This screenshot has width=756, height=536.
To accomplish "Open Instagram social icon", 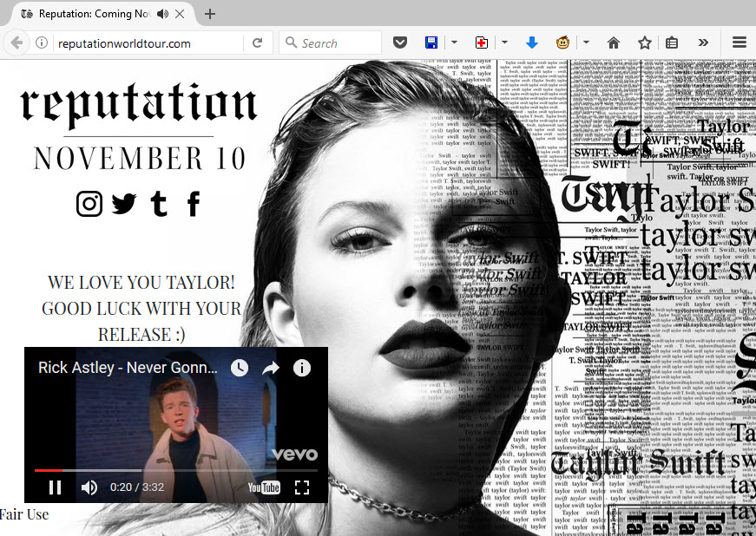I will pos(89,203).
